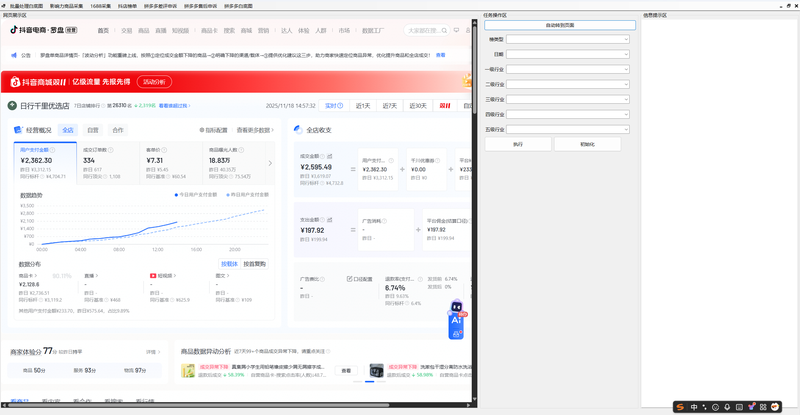Click the 自动转到页面 button
This screenshot has height=415, width=800.
tap(560, 25)
